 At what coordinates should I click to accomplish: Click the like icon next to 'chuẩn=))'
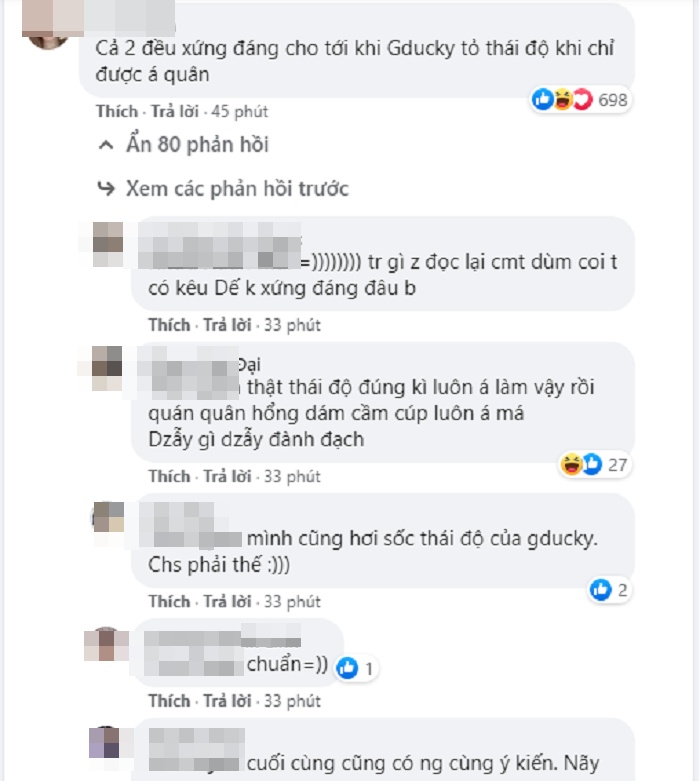pyautogui.click(x=347, y=668)
